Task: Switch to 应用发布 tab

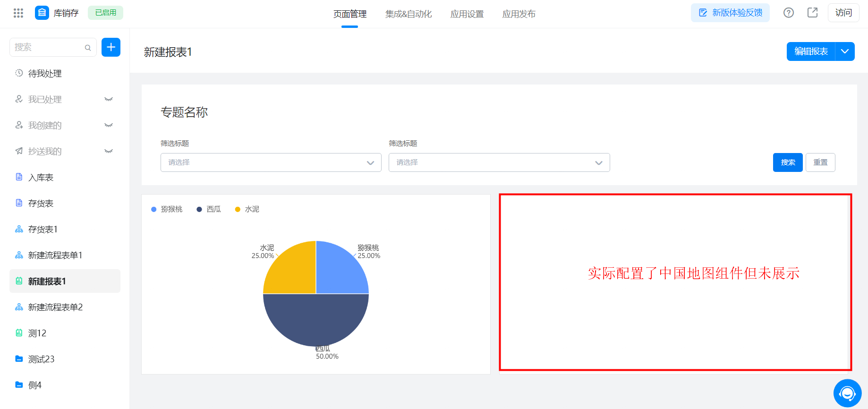Action: pyautogui.click(x=519, y=14)
